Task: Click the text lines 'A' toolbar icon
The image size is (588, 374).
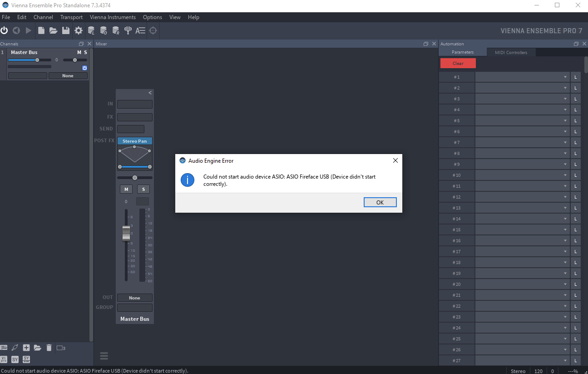Action: pos(140,30)
